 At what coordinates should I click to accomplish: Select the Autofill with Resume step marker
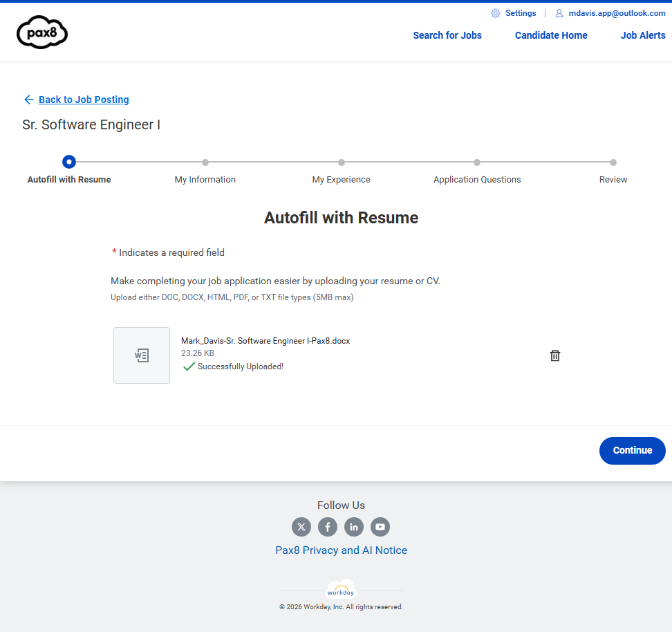68,162
